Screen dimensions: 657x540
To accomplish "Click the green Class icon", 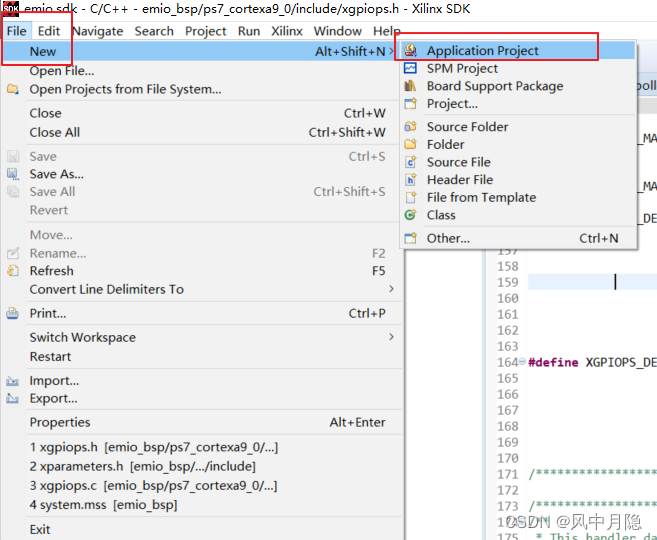I will 410,215.
